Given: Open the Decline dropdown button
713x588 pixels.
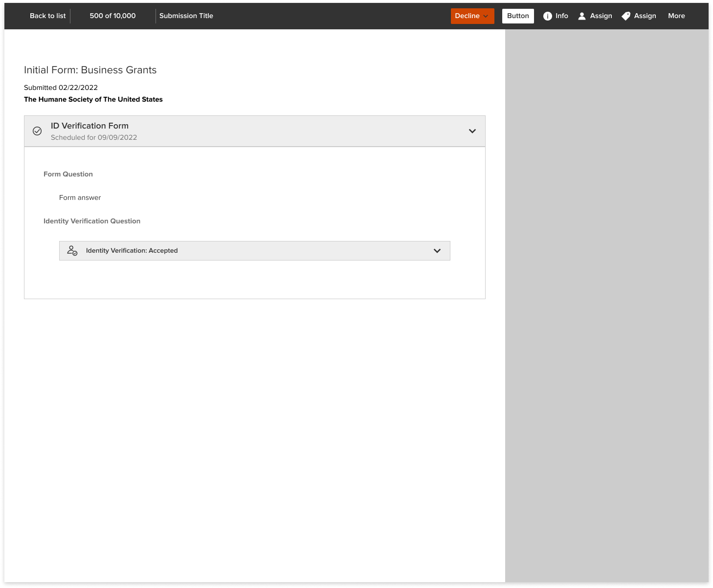Looking at the screenshot, I should 472,16.
